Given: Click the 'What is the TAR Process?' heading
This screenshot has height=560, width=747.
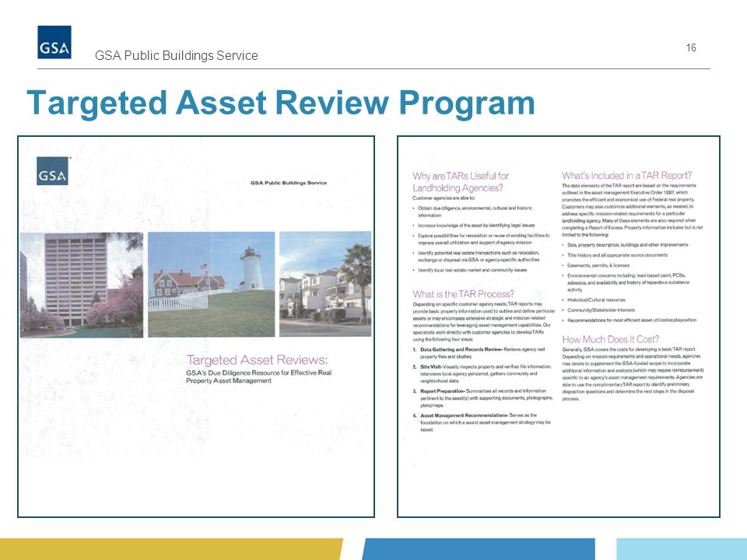Looking at the screenshot, I should 464,294.
